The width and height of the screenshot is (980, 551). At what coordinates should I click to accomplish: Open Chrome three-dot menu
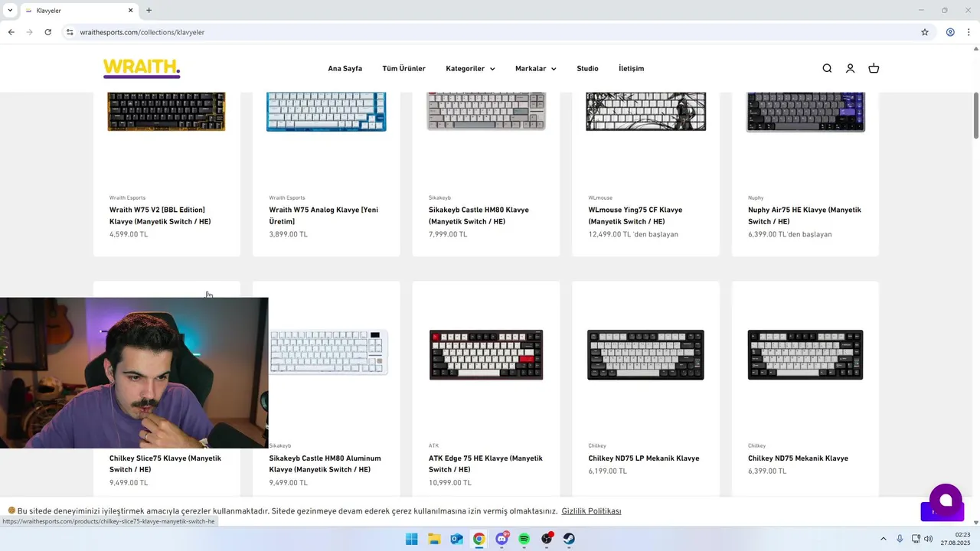click(x=969, y=32)
